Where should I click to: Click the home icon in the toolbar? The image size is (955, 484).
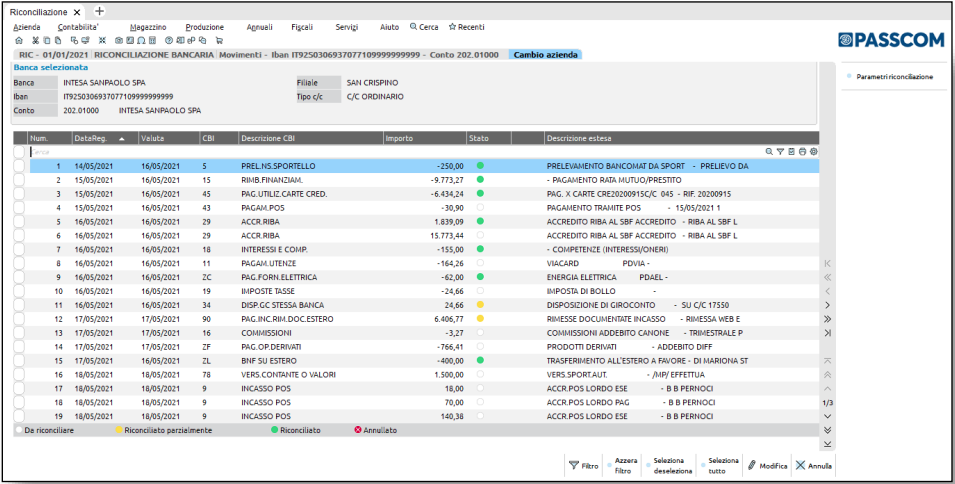[19, 40]
